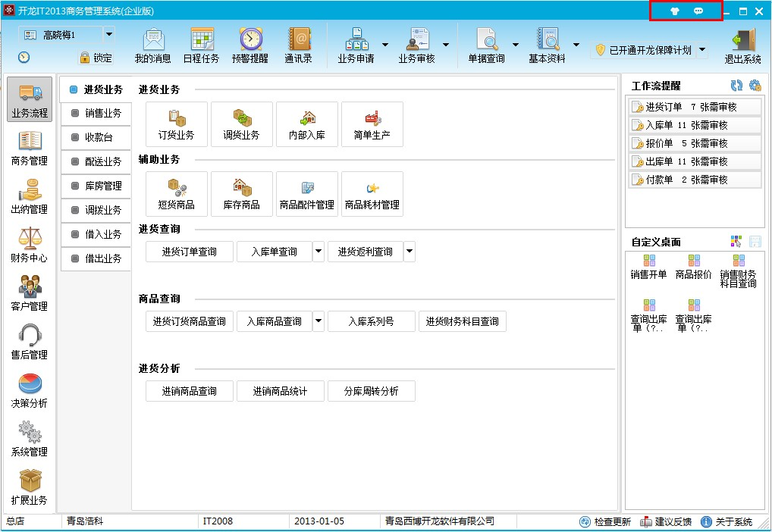This screenshot has width=772, height=532.
Task: Click chat bubble icon in title bar
Action: click(698, 11)
